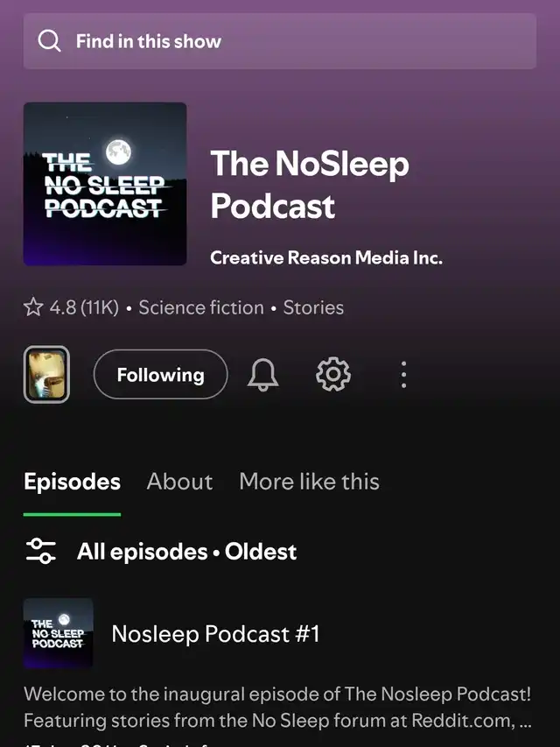Tap the notification bell icon
This screenshot has width=560, height=747.
[x=262, y=375]
